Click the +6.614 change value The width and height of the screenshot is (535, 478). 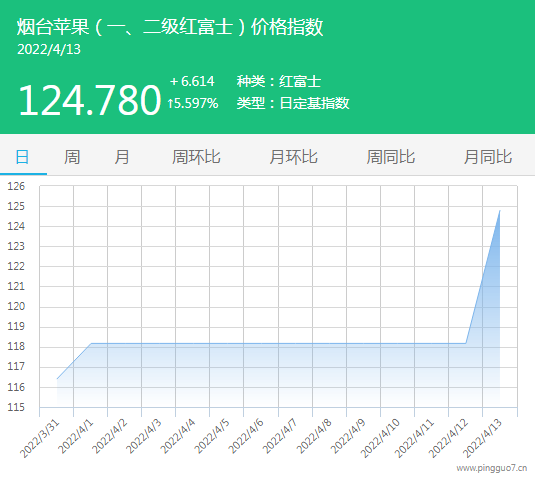[x=192, y=81]
